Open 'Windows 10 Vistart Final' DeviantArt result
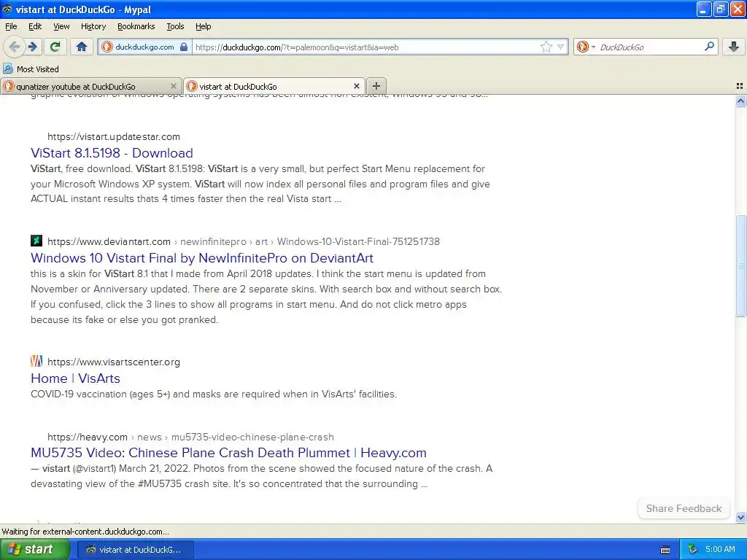The width and height of the screenshot is (747, 560). click(x=202, y=257)
